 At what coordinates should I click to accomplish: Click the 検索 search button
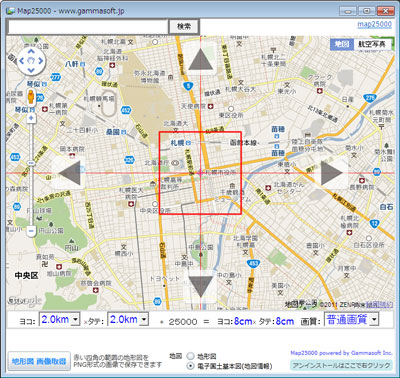pyautogui.click(x=184, y=26)
